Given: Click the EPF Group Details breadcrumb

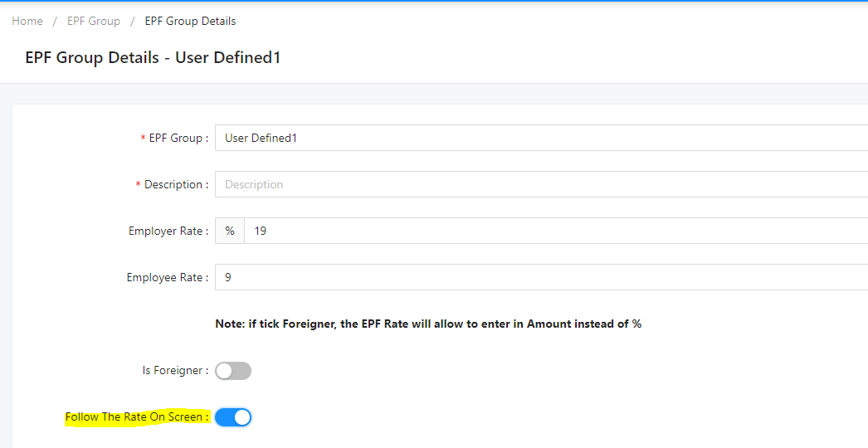Looking at the screenshot, I should [190, 21].
